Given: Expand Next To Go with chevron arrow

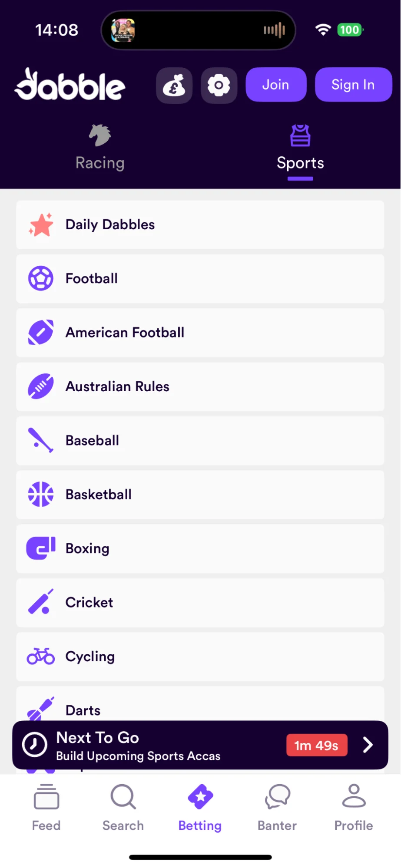Looking at the screenshot, I should [368, 745].
